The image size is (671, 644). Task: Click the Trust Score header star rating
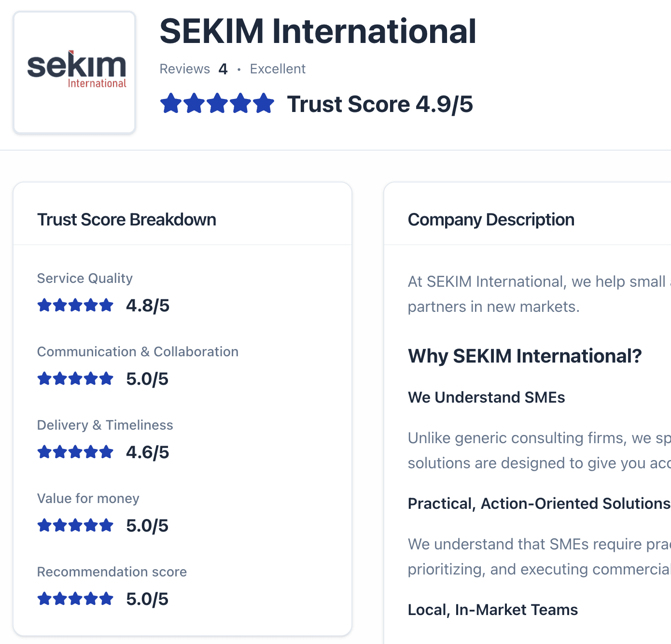217,104
